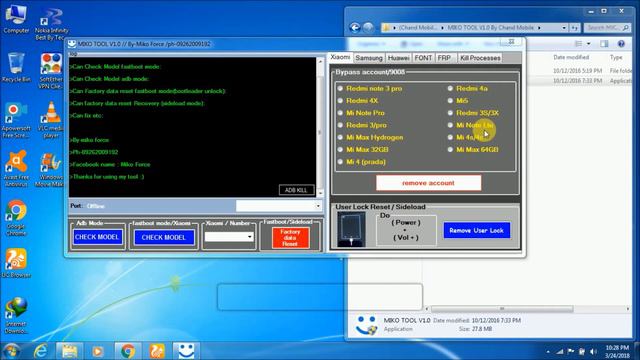Open the Computer desktop icon
This screenshot has width=640, height=360.
[x=16, y=18]
